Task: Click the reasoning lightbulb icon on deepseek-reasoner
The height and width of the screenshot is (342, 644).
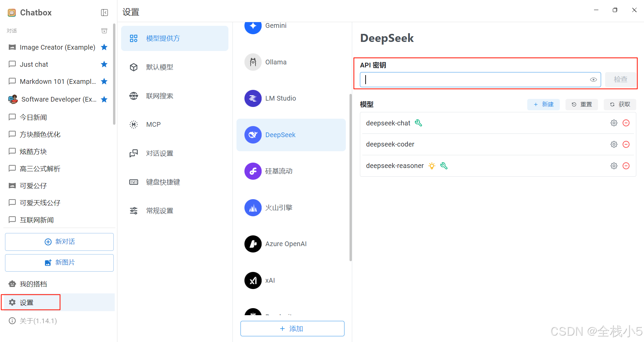Action: click(x=432, y=166)
